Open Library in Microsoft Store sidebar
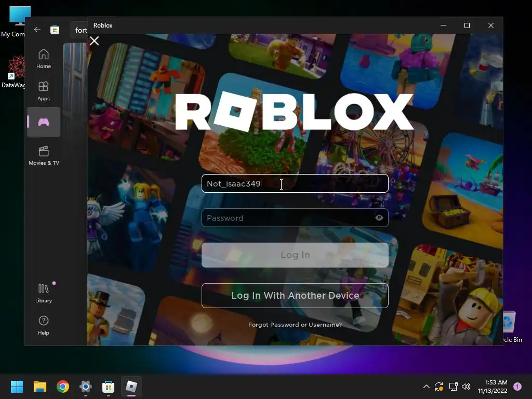The height and width of the screenshot is (399, 532). 44,293
